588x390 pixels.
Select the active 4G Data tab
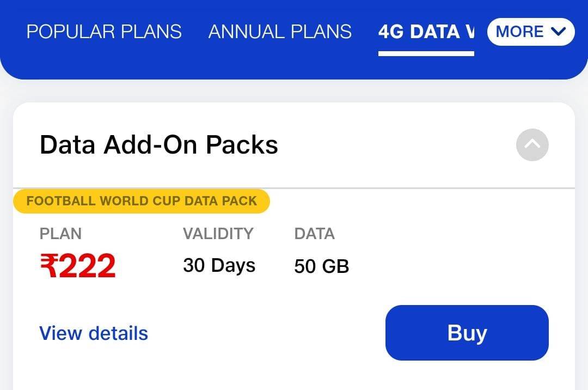point(426,32)
